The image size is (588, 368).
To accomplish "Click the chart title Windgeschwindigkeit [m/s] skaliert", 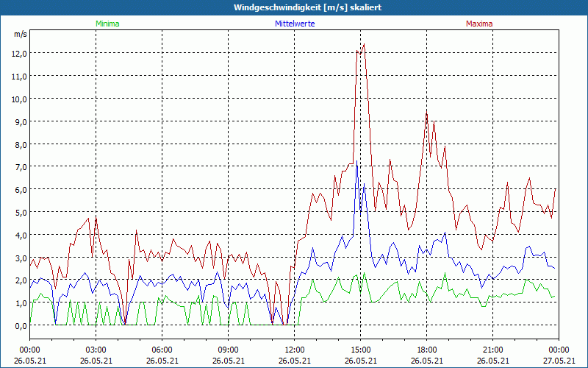I will [307, 7].
